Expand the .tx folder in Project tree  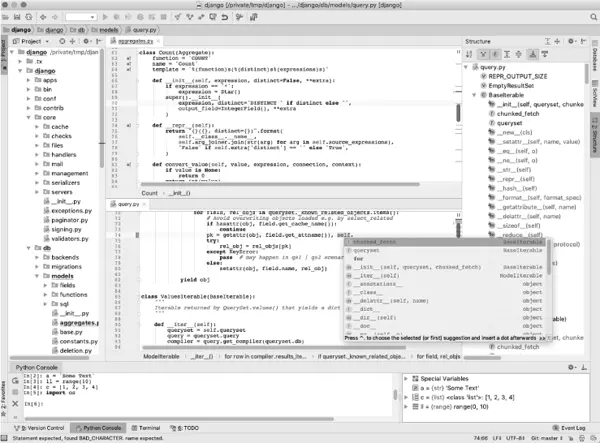[20, 61]
